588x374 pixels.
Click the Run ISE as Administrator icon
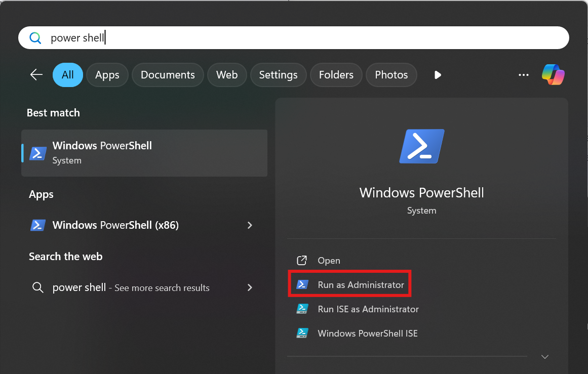[x=302, y=309]
